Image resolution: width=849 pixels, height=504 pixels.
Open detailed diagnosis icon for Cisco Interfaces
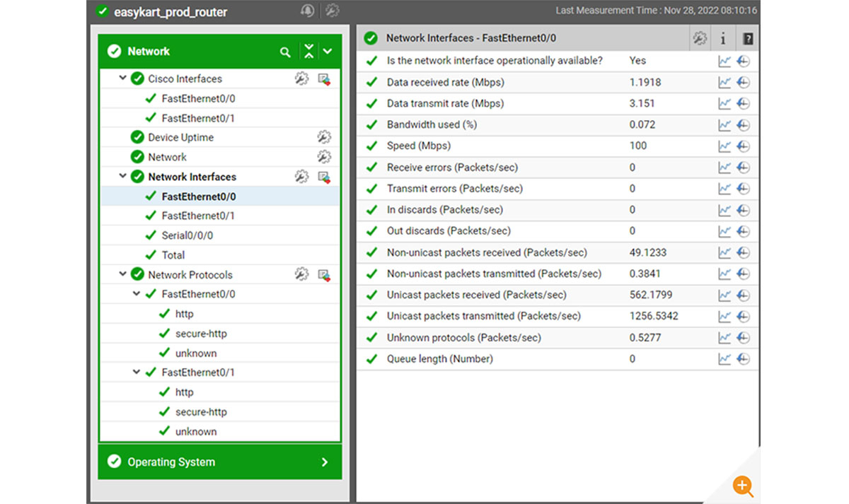[325, 79]
